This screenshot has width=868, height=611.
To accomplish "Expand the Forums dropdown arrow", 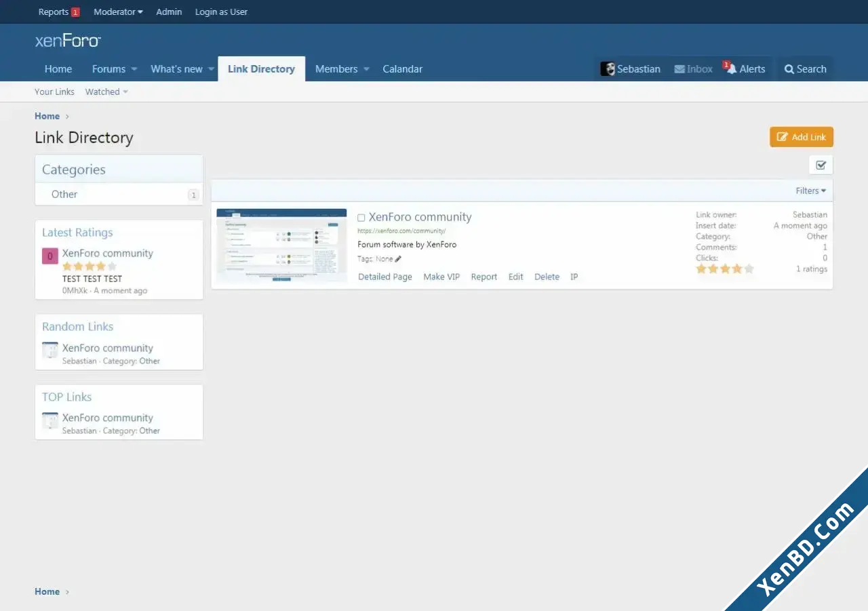I will [134, 69].
